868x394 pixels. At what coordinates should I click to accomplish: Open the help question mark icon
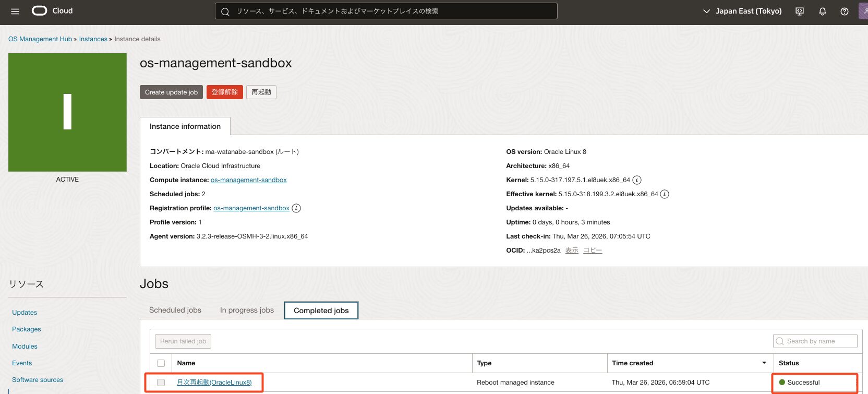(845, 11)
